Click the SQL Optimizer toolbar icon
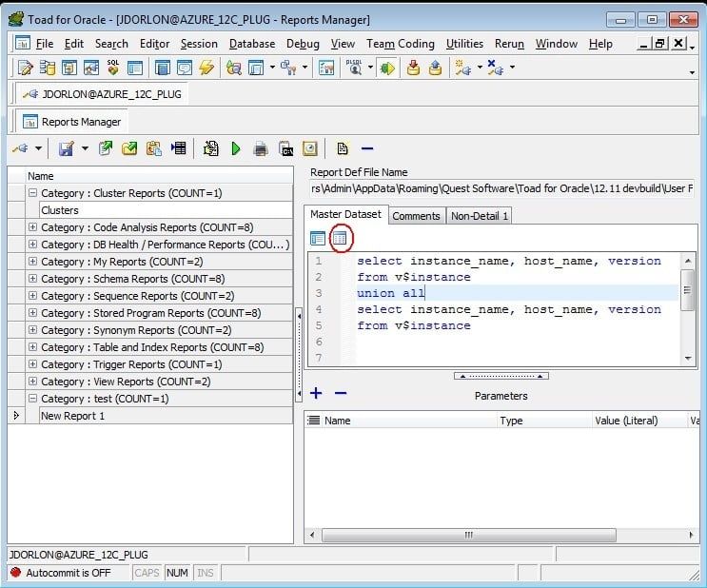 click(113, 69)
